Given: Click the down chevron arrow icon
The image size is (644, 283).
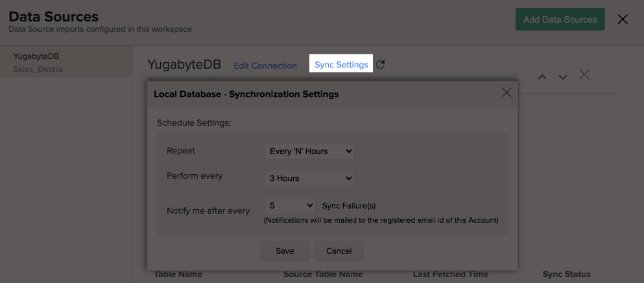Looking at the screenshot, I should pyautogui.click(x=563, y=76).
